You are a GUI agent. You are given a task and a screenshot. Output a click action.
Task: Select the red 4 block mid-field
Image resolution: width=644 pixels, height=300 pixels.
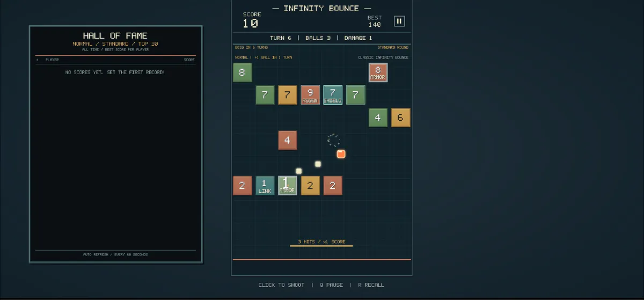point(287,140)
